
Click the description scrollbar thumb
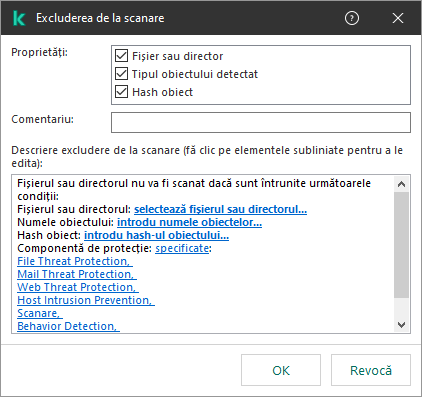(402, 245)
